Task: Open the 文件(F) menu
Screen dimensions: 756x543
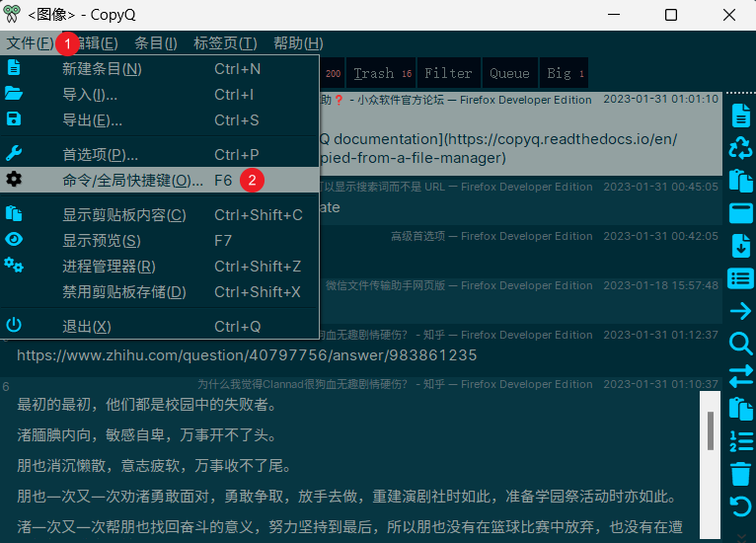Action: (30, 43)
